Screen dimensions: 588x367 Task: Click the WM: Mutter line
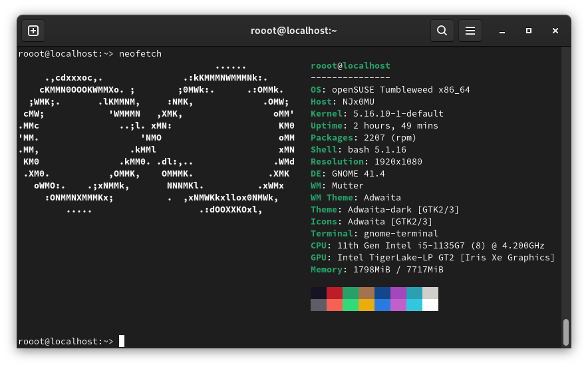click(x=337, y=186)
